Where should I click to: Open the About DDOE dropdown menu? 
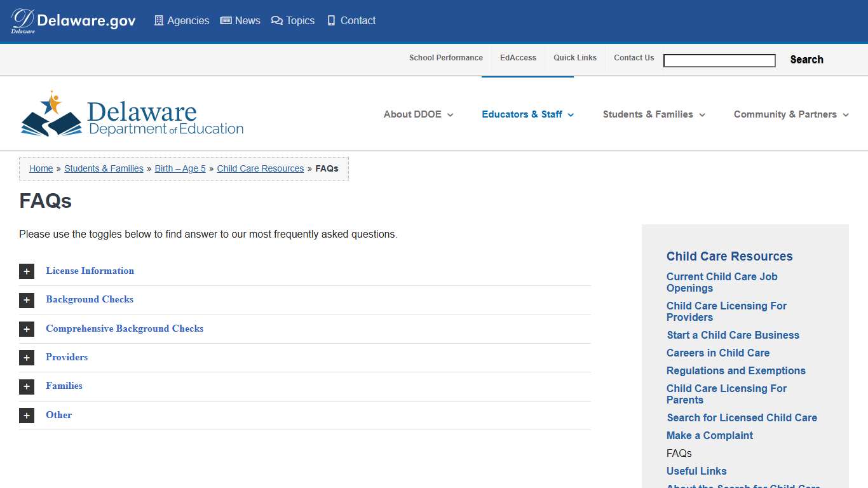click(418, 114)
